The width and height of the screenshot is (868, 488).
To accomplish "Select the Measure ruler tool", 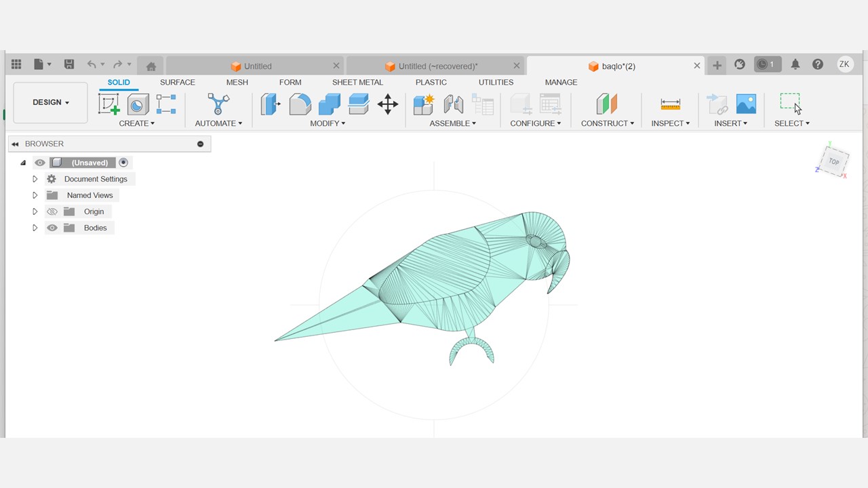I will (x=670, y=104).
